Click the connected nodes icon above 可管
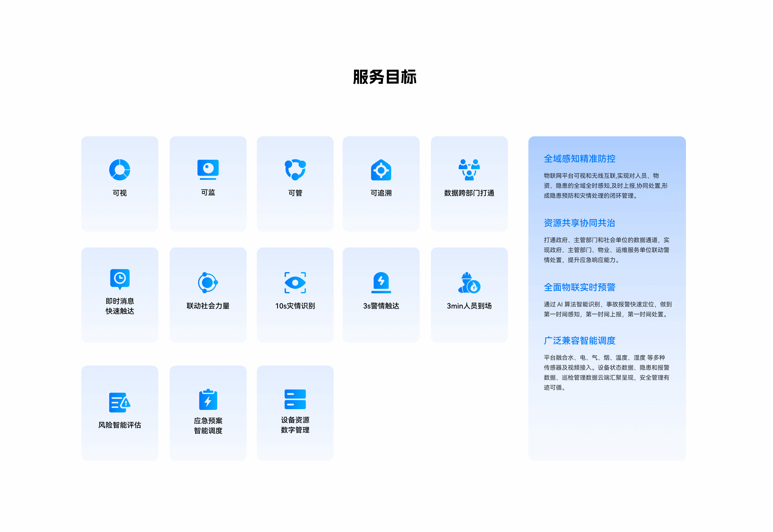 coord(295,170)
